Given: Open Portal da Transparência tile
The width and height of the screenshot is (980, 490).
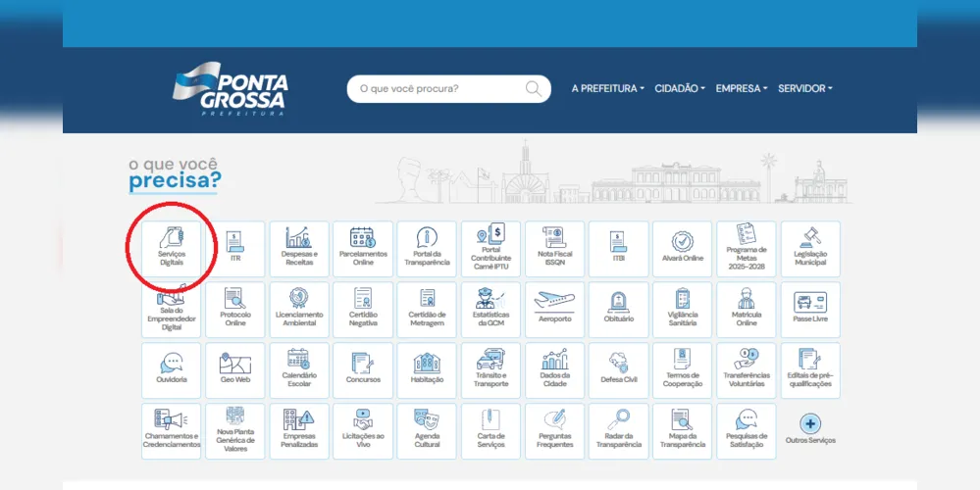Looking at the screenshot, I should 427,249.
